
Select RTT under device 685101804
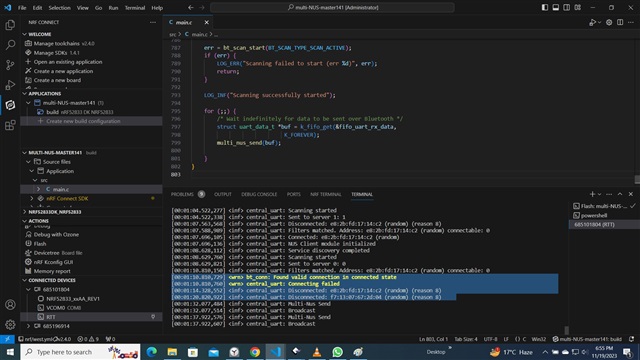pos(51,317)
